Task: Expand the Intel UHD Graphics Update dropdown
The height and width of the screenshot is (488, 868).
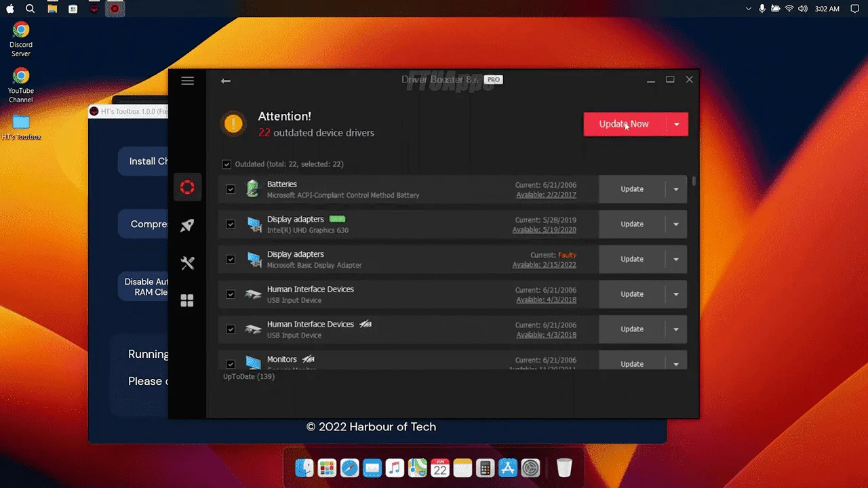Action: [676, 224]
